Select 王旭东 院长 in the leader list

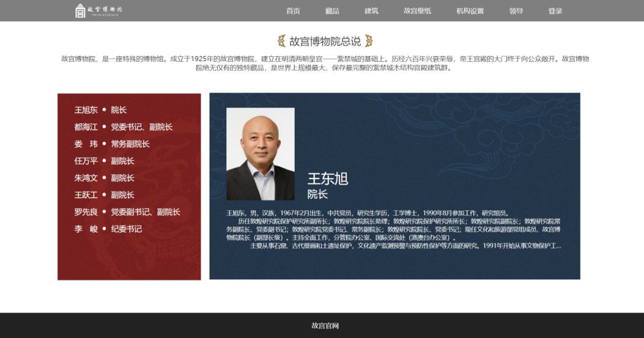tap(100, 109)
